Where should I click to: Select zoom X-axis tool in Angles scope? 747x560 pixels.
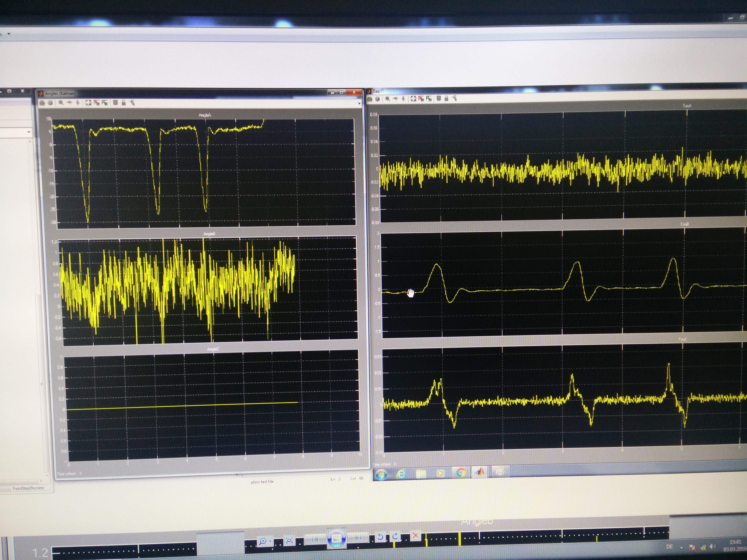point(69,103)
